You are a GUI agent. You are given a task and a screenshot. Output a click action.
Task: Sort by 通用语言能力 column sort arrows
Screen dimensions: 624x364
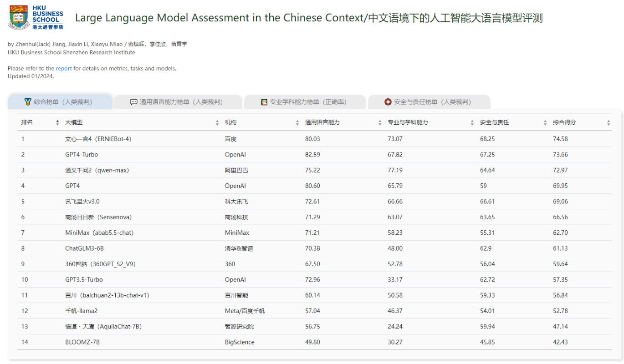(x=380, y=123)
